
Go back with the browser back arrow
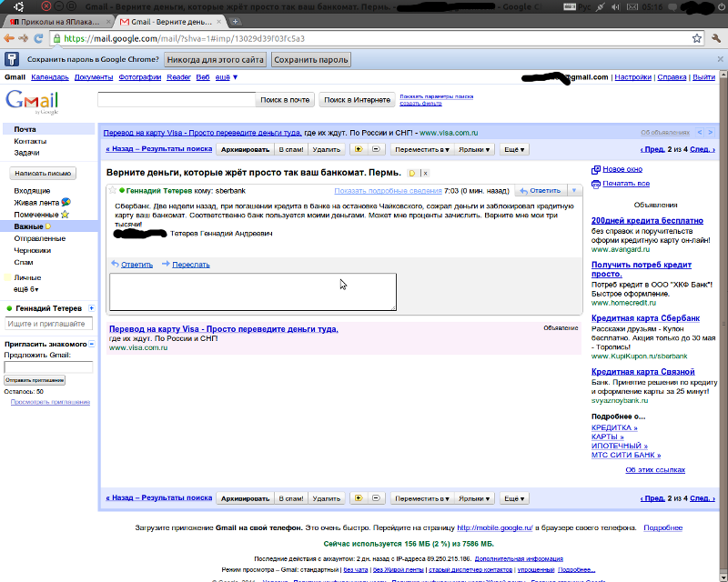8,38
